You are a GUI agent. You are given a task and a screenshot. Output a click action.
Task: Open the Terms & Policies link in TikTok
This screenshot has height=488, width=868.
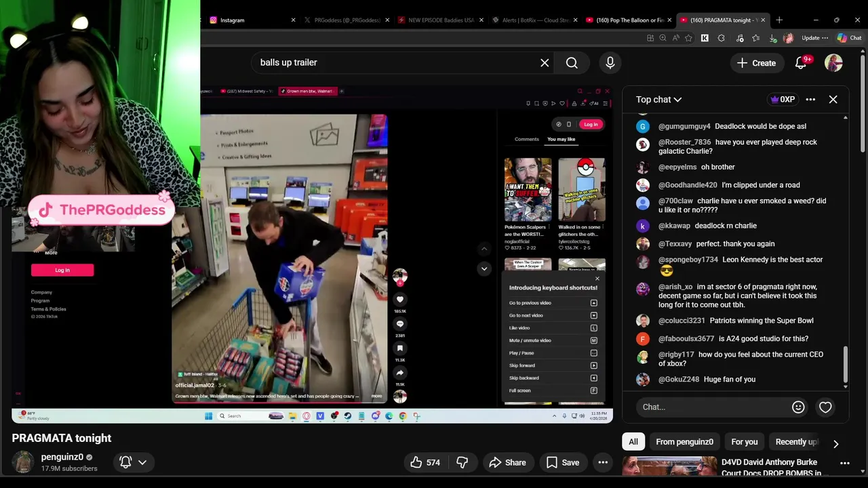point(49,309)
